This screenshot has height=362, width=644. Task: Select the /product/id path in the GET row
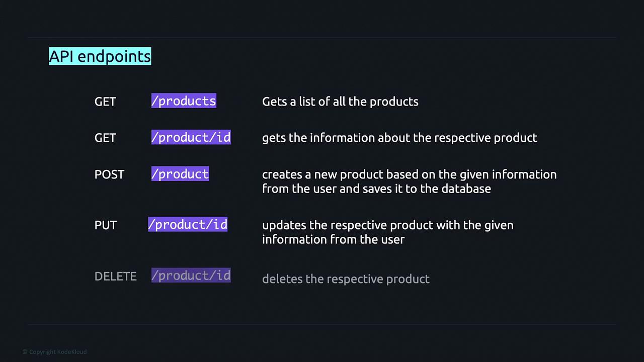pos(191,137)
